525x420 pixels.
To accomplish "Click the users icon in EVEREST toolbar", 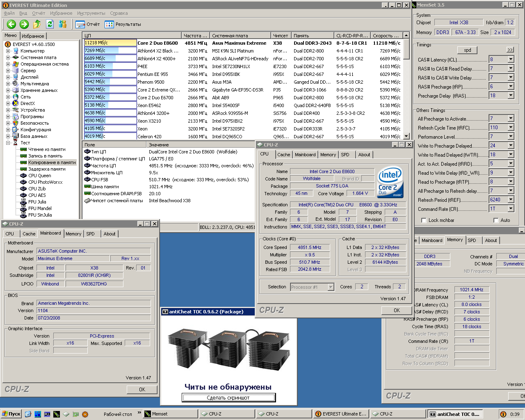I will [x=63, y=24].
